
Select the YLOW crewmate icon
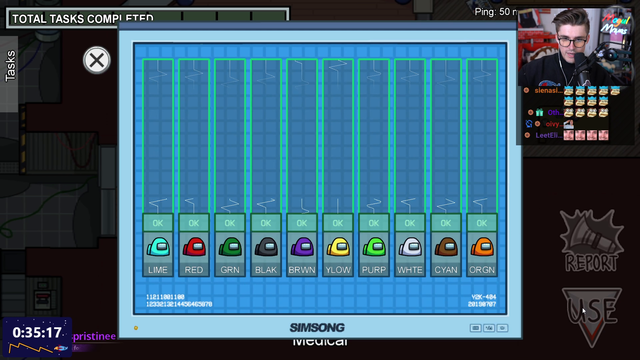pos(338,247)
